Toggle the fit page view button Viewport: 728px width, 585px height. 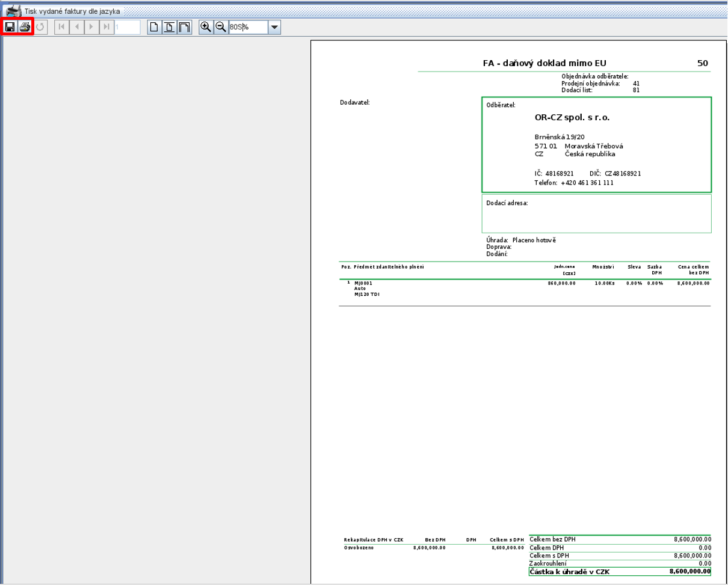pos(170,27)
